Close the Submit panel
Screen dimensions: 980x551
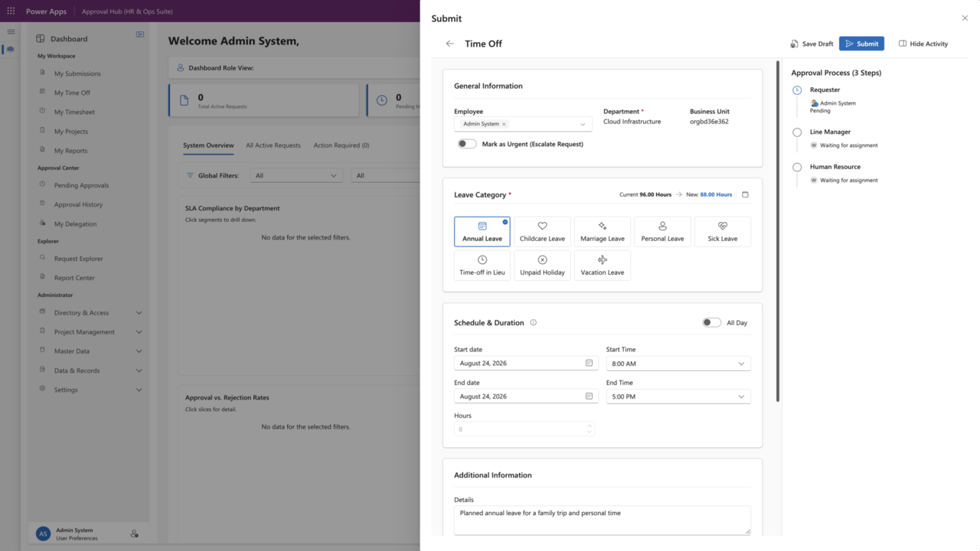pyautogui.click(x=965, y=18)
